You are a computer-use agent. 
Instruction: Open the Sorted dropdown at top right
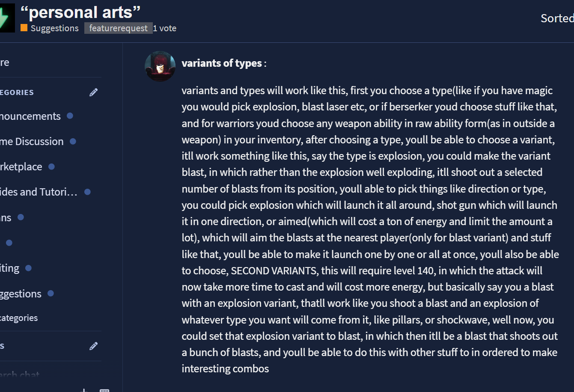click(557, 18)
